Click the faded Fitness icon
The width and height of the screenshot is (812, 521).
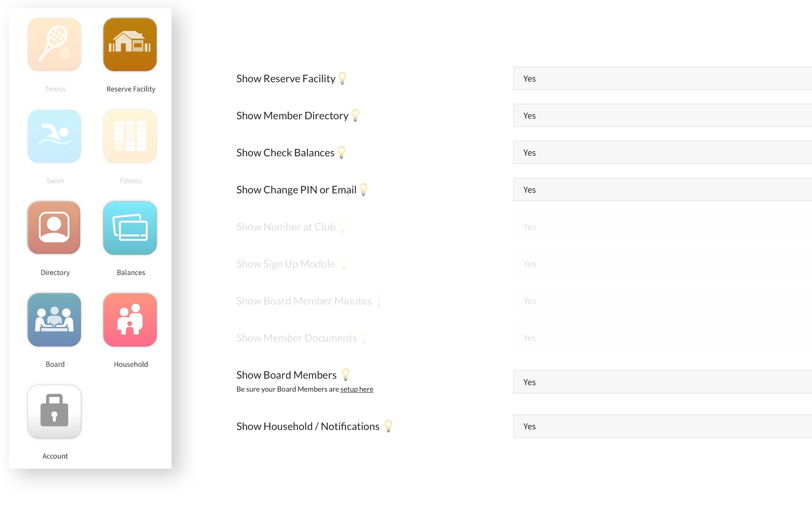coord(130,136)
